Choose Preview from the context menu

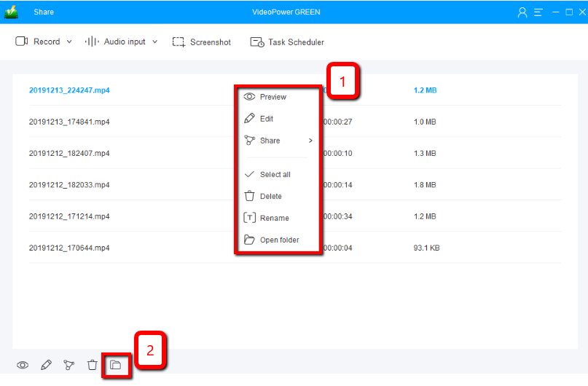click(x=273, y=97)
